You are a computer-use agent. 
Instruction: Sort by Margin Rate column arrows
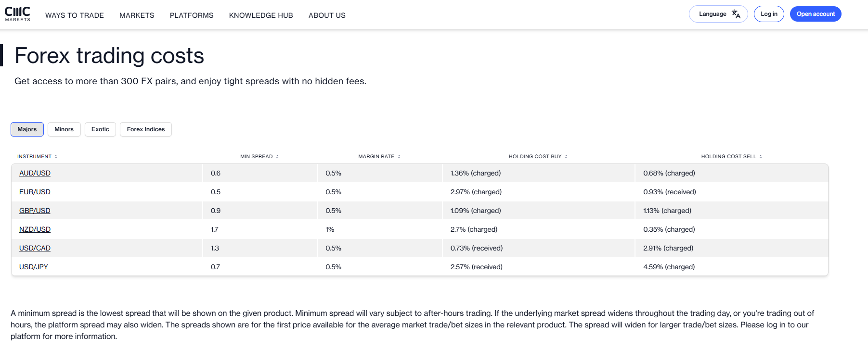[399, 157]
